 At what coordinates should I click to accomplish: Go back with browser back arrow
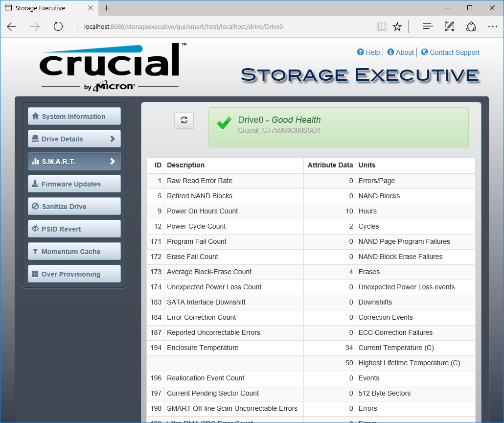[12, 27]
